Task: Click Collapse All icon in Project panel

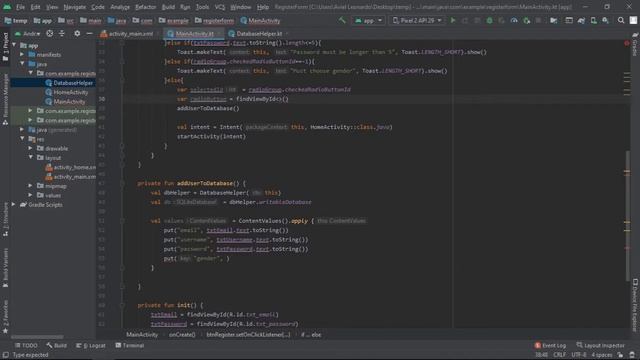Action: tap(62, 33)
